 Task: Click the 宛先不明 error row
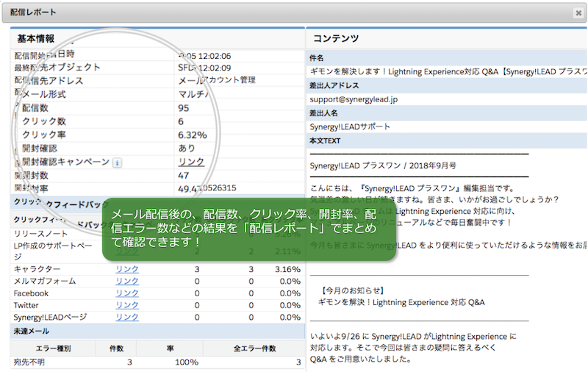click(157, 362)
